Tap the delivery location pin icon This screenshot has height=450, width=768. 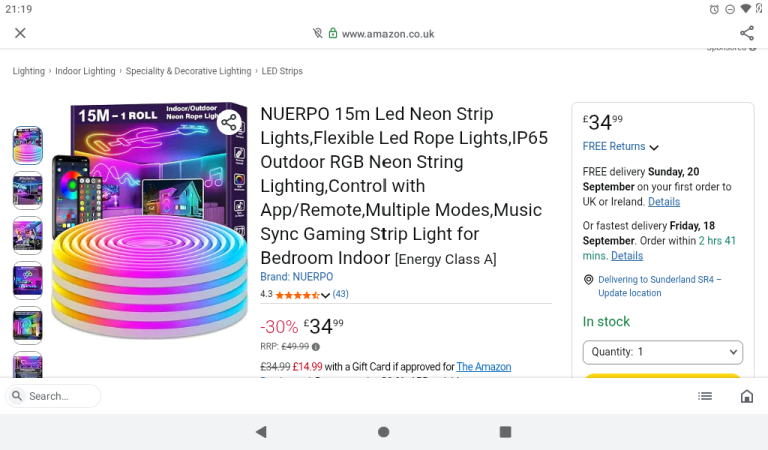click(x=588, y=280)
